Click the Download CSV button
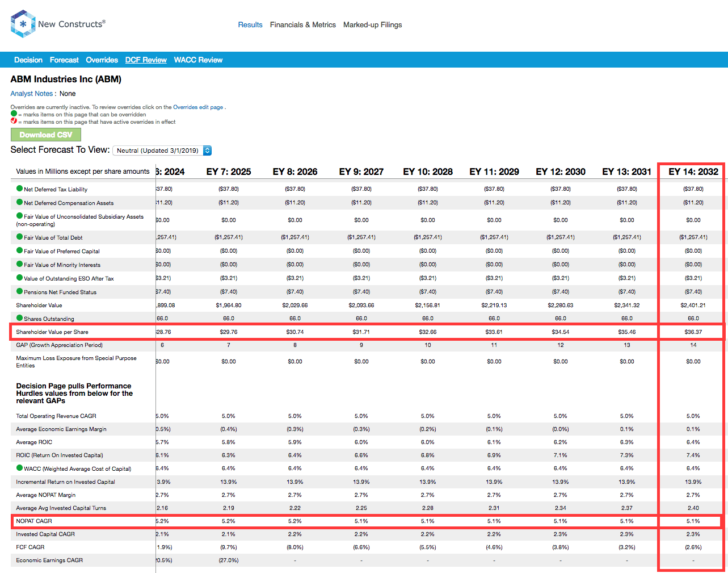728x573 pixels. click(46, 135)
